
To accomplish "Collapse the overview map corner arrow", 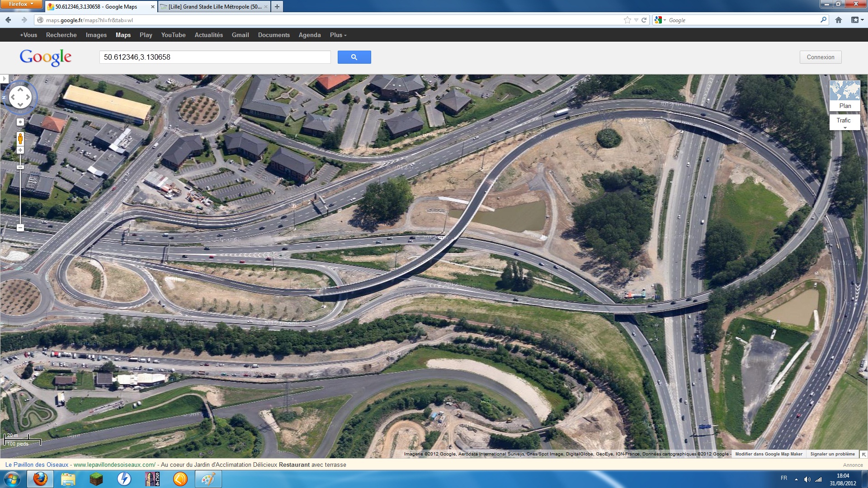I will pos(863,455).
